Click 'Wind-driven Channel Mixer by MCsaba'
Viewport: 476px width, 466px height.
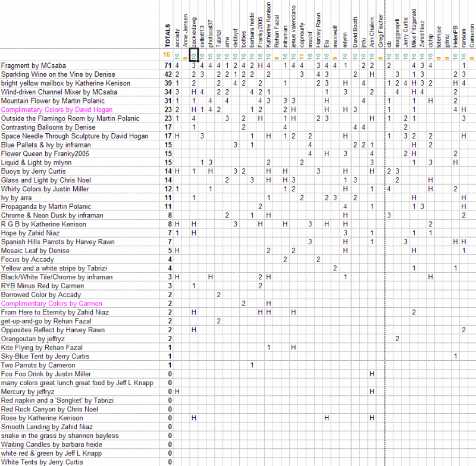point(59,92)
